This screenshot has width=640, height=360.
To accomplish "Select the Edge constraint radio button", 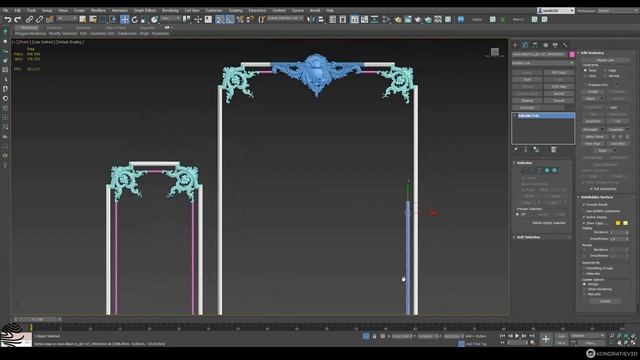I will click(605, 70).
